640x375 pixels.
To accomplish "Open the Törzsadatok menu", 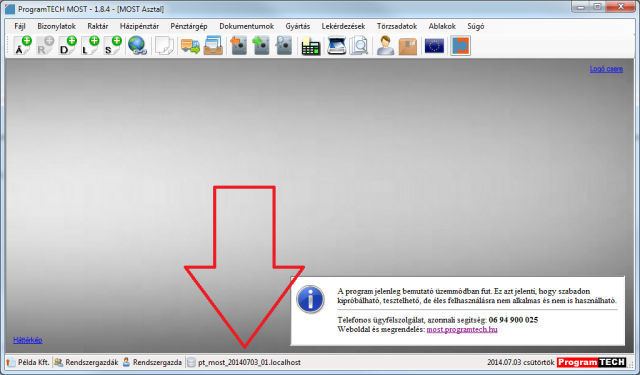I will [397, 26].
